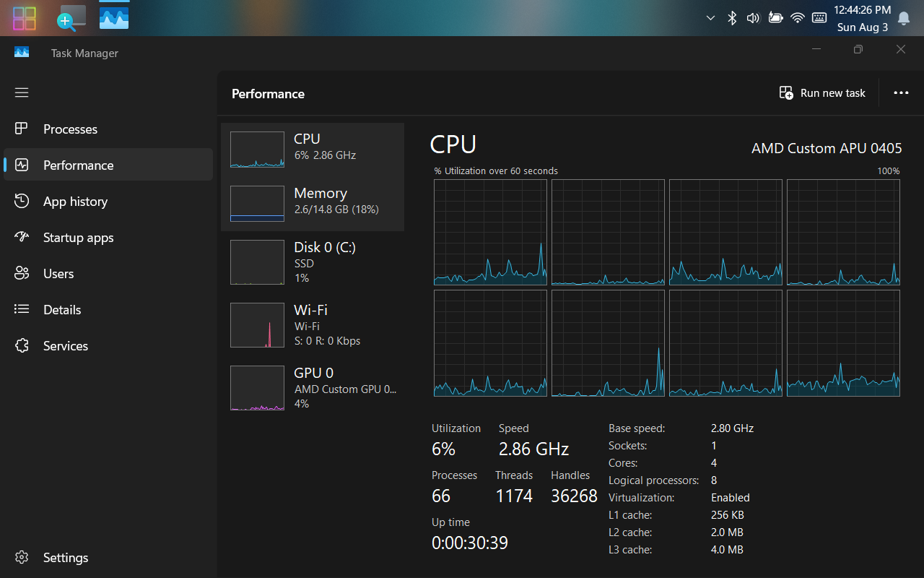The width and height of the screenshot is (924, 578).
Task: Click the Services puzzle icon
Action: 22,345
